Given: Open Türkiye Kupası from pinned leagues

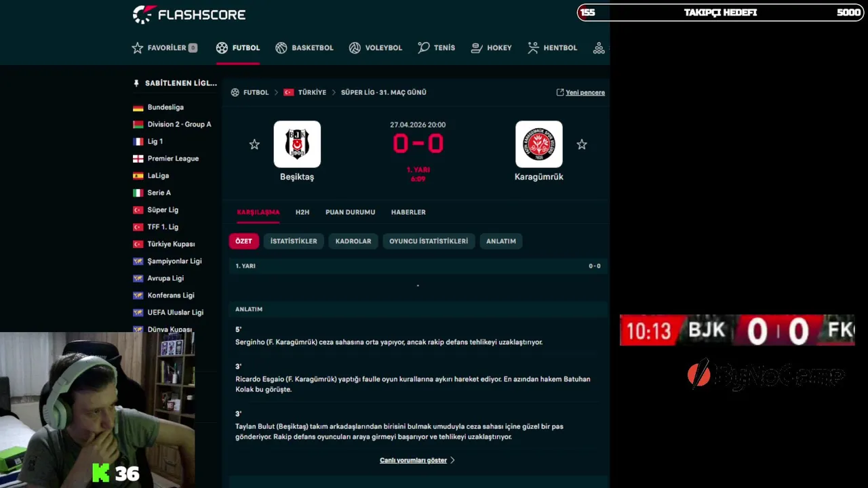Looking at the screenshot, I should [164, 244].
